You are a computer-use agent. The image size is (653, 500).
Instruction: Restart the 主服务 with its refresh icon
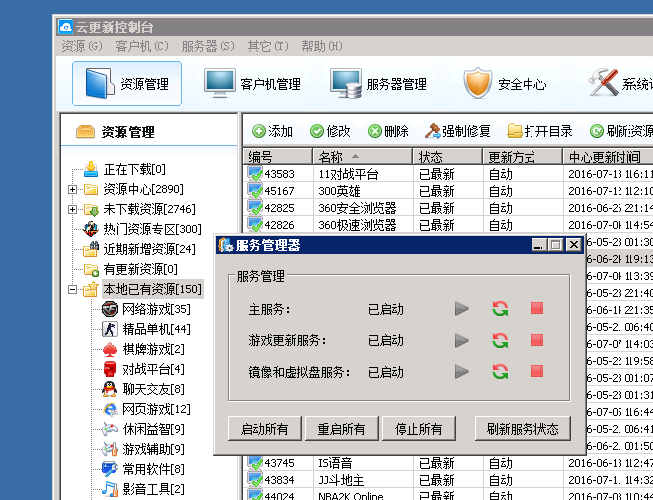(x=500, y=309)
